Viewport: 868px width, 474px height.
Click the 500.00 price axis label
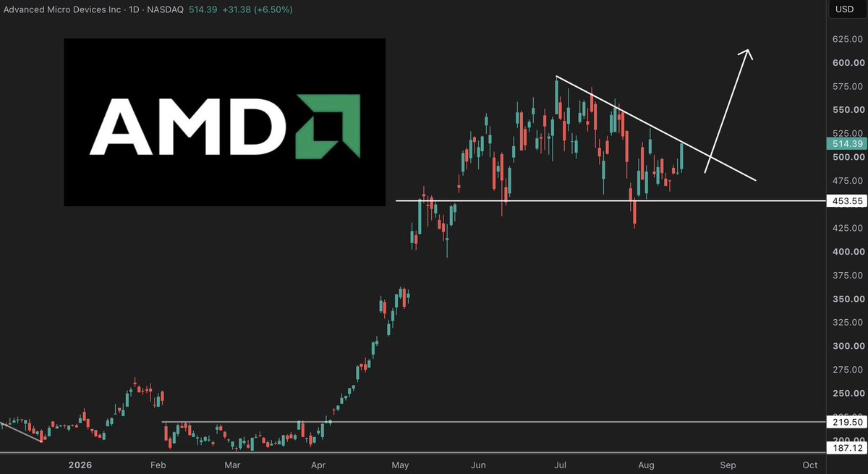[x=848, y=157]
